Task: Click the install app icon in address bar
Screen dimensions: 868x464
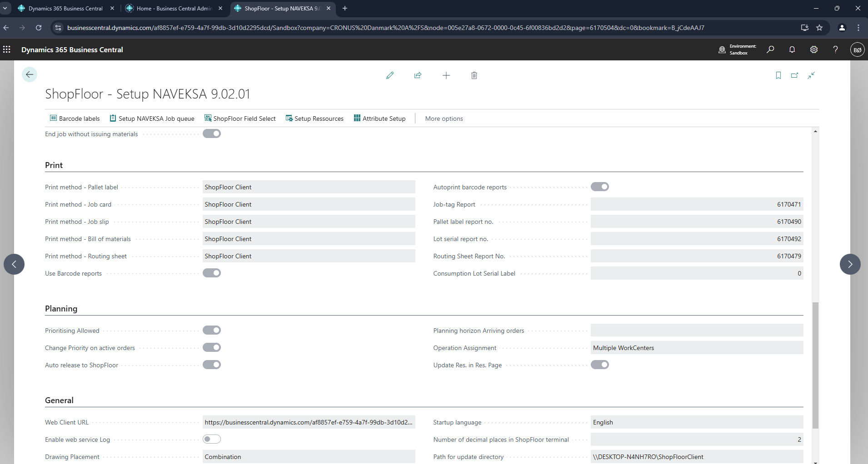Action: 805,28
